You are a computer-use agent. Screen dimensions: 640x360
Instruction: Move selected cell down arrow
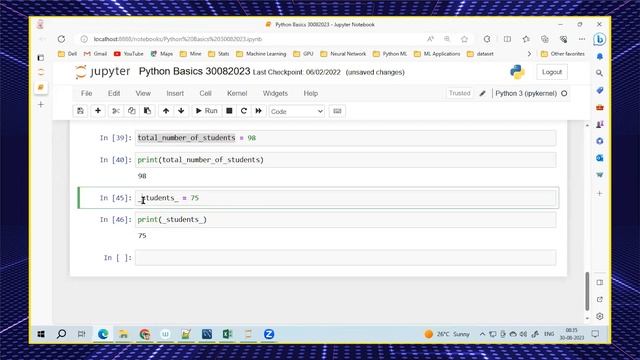(x=181, y=111)
